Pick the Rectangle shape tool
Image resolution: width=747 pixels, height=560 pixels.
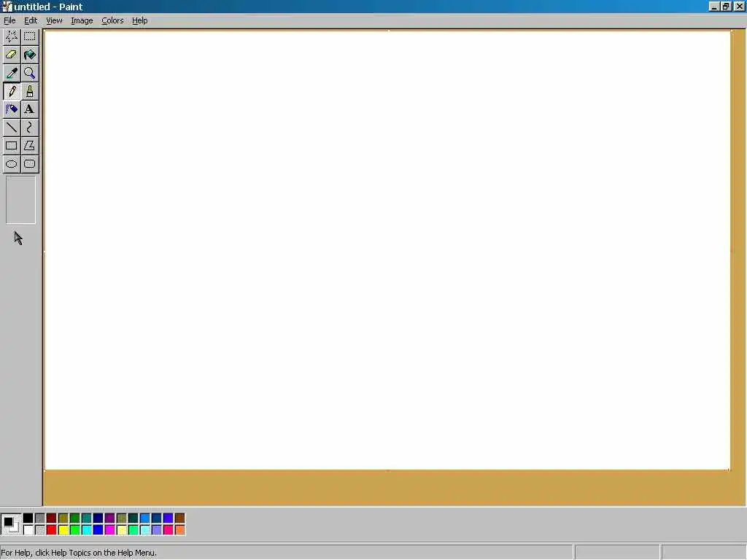click(x=12, y=145)
